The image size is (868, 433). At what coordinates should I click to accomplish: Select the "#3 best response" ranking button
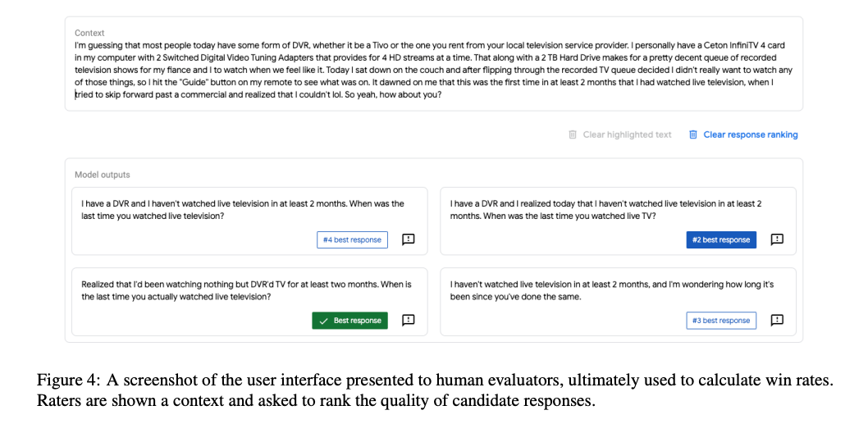(721, 321)
